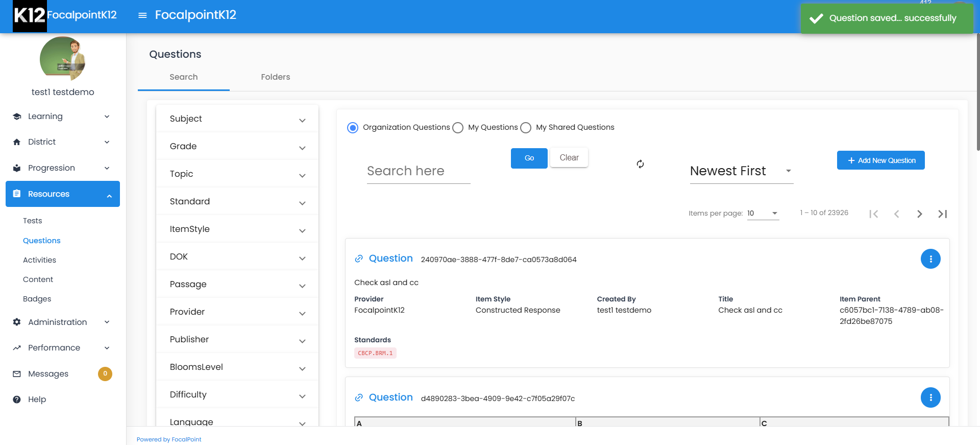Switch to the Folders tab
Screen dimensions: 980x445
pos(275,77)
